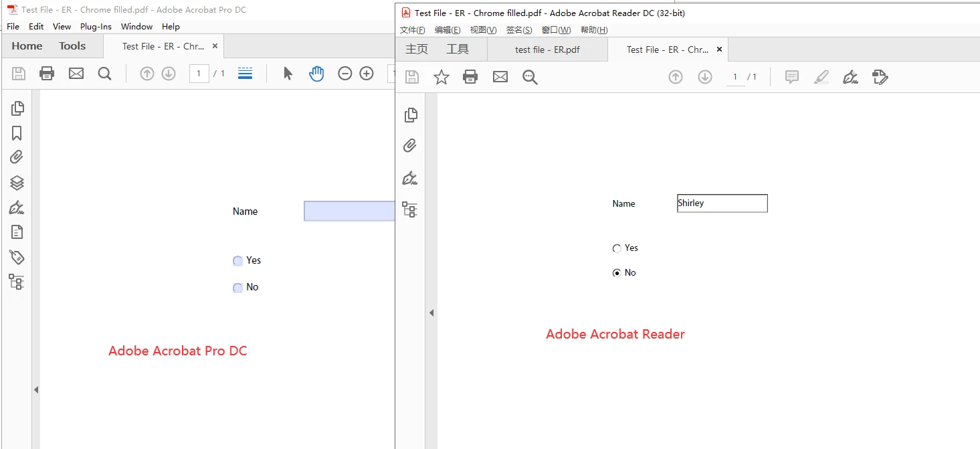Open Help menu in Acrobat Pro
980x449 pixels.
171,27
